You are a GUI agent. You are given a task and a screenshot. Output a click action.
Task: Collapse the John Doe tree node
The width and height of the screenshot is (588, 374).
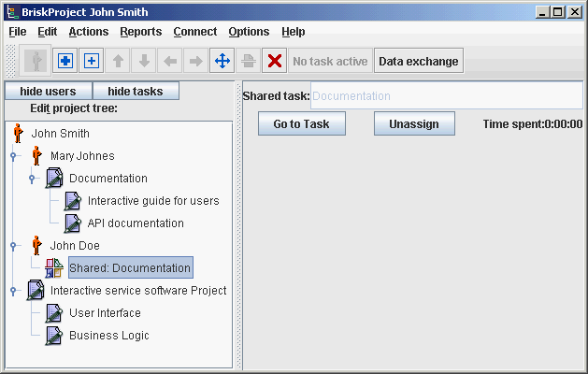tap(13, 246)
